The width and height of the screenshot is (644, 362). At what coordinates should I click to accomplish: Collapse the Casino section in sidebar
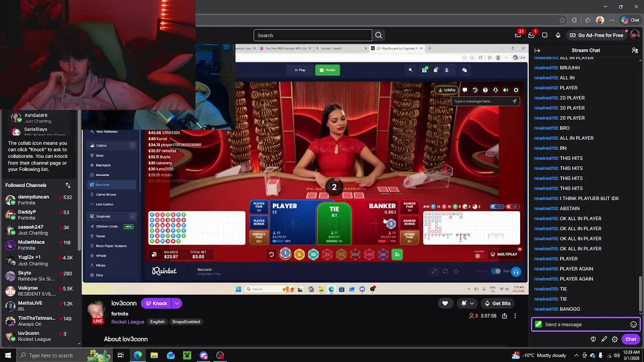pos(132,145)
